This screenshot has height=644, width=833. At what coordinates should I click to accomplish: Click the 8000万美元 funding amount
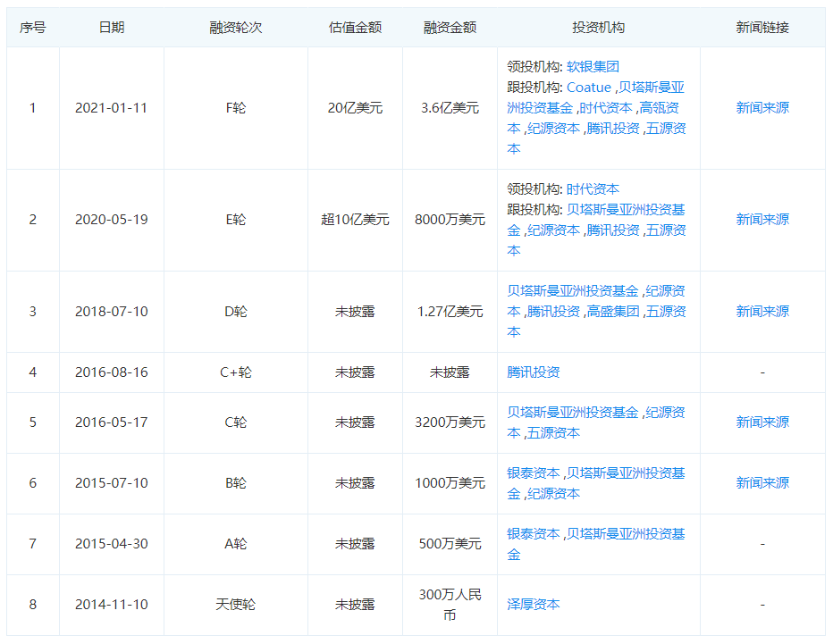[450, 219]
